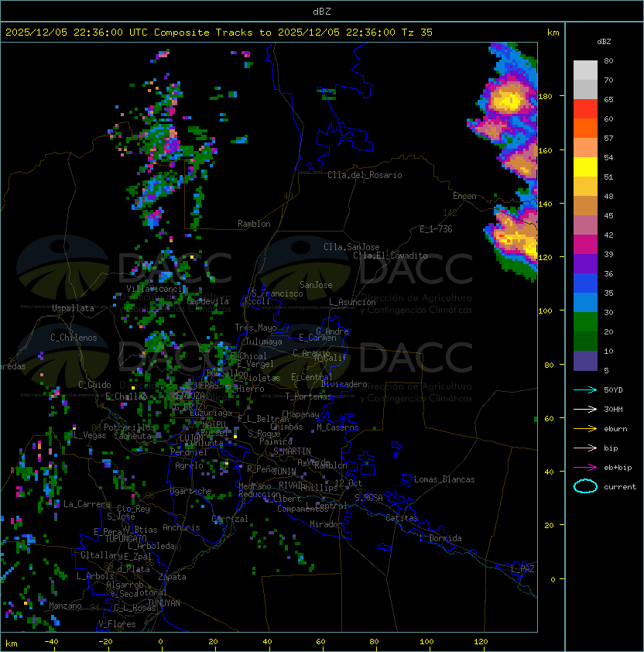Image resolution: width=644 pixels, height=652 pixels.
Task: Click the yellow storm core near 180 km
Action: (508, 100)
